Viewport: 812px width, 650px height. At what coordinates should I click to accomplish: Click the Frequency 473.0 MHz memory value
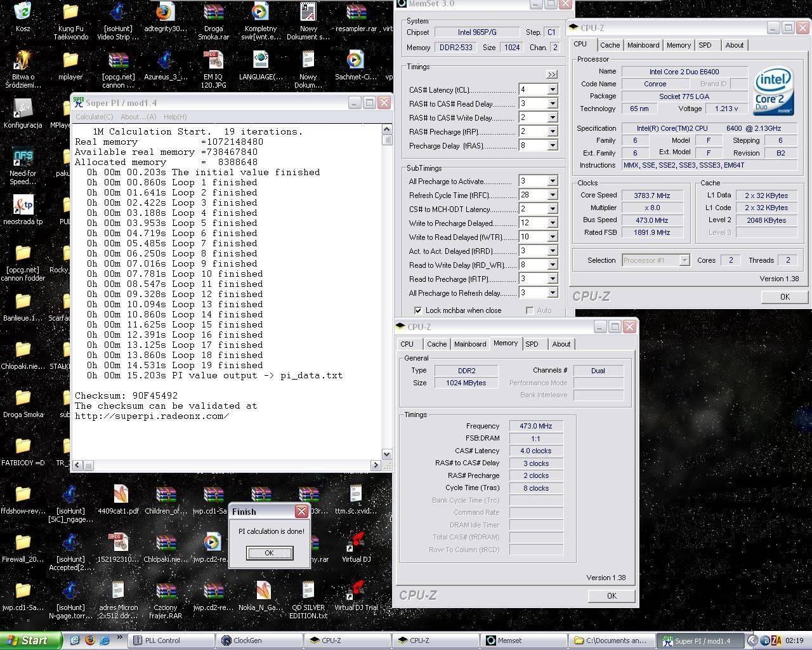(536, 426)
